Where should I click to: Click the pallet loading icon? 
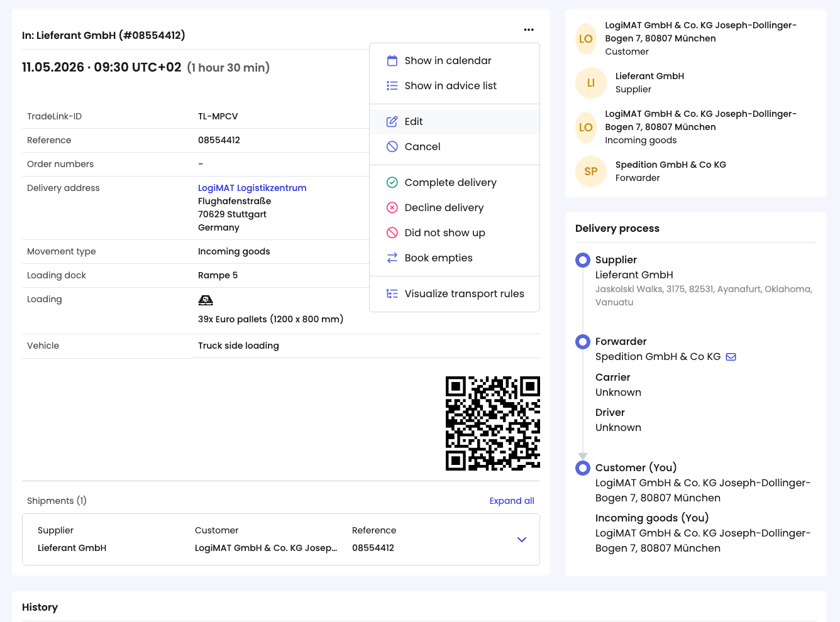tap(206, 300)
